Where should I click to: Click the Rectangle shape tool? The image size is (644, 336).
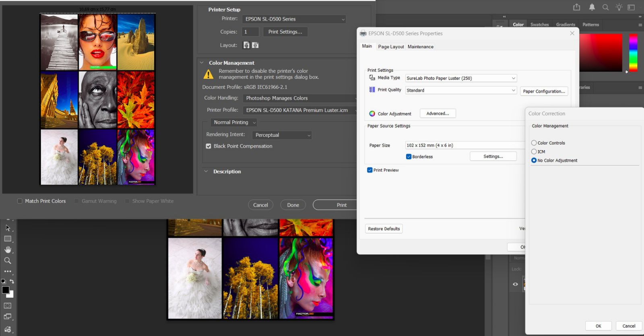click(x=8, y=239)
